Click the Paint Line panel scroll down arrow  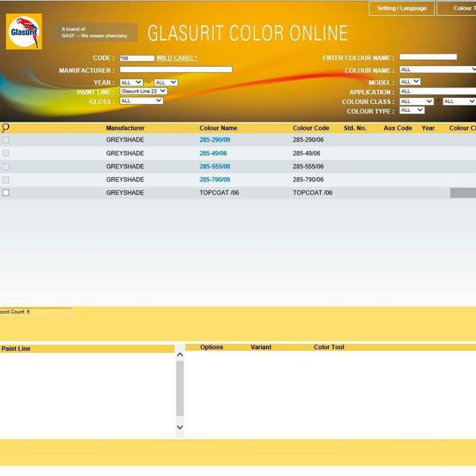tap(180, 428)
